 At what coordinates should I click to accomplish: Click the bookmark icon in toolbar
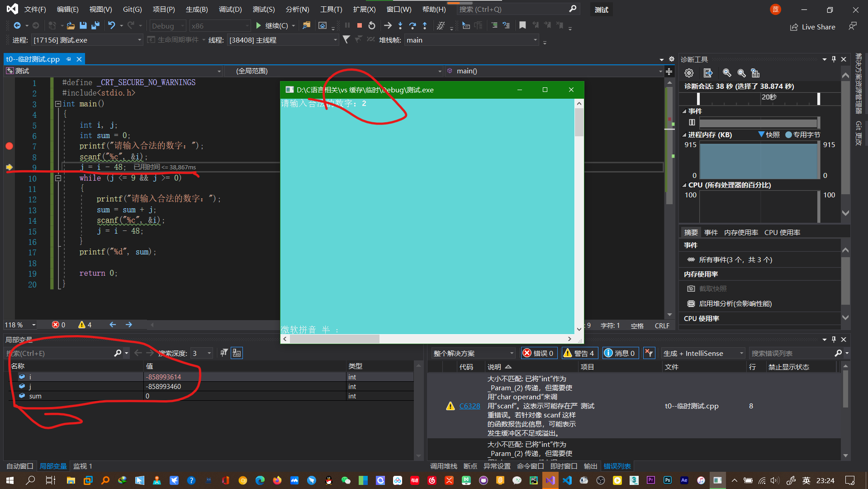[522, 26]
